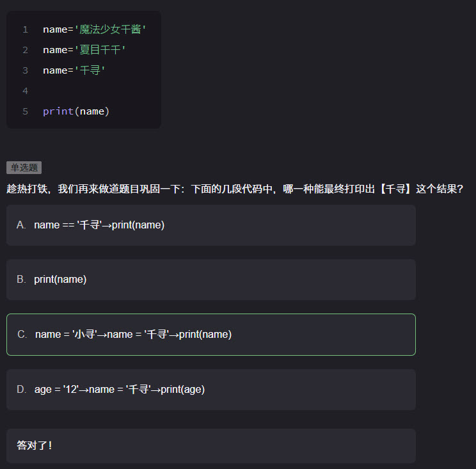Click the 单选题 tag label
The height and width of the screenshot is (469, 476).
[24, 168]
